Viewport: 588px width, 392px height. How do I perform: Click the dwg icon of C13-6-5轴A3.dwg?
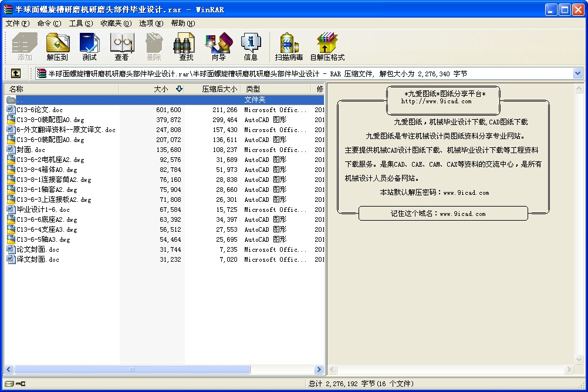(x=11, y=239)
